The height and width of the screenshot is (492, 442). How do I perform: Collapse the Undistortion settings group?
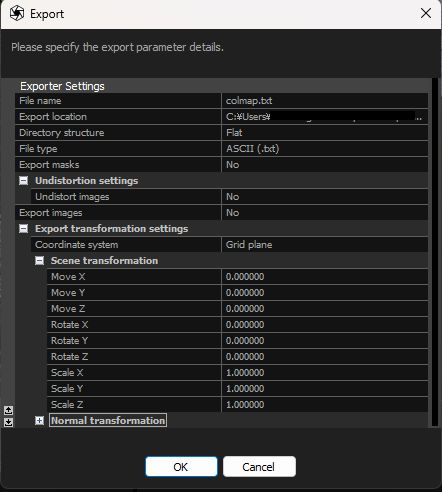pyautogui.click(x=23, y=181)
